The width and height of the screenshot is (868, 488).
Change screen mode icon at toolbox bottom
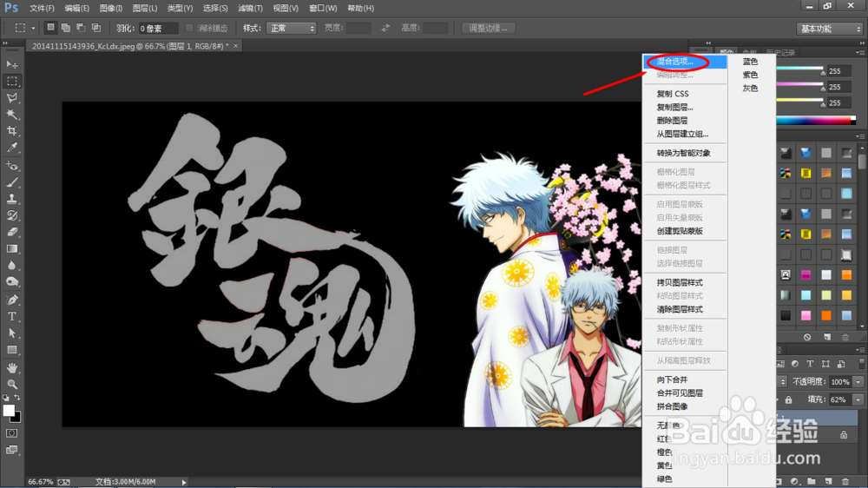coord(11,450)
